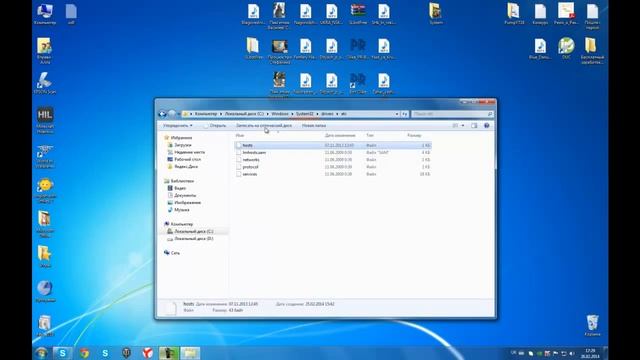Open the Упорядочить dropdown menu
The image size is (640, 360).
pyautogui.click(x=178, y=126)
